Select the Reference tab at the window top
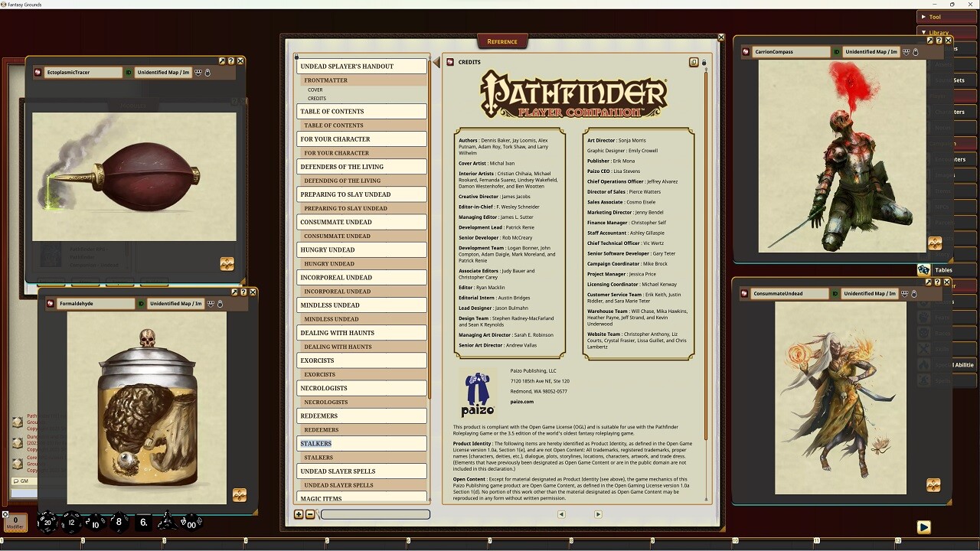The width and height of the screenshot is (980, 551). (501, 41)
